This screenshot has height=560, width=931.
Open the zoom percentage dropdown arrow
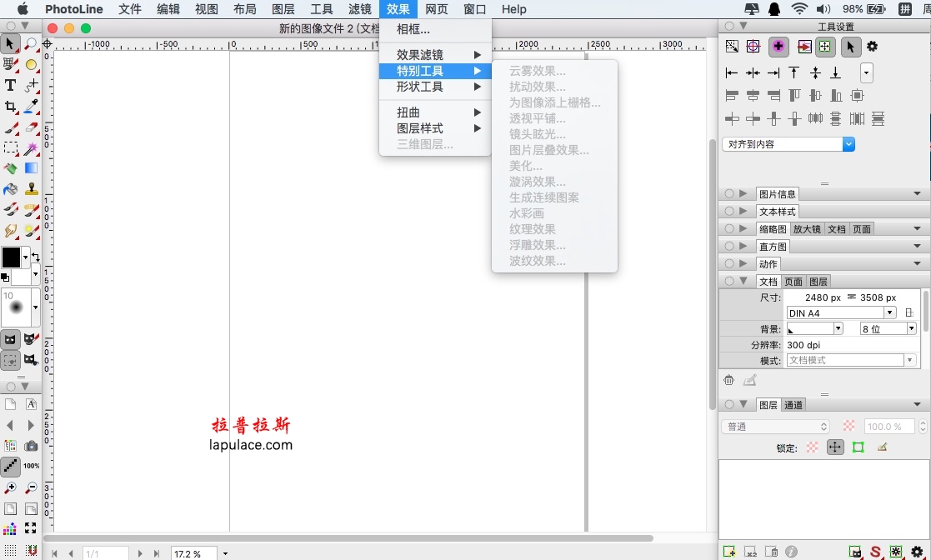(x=225, y=553)
